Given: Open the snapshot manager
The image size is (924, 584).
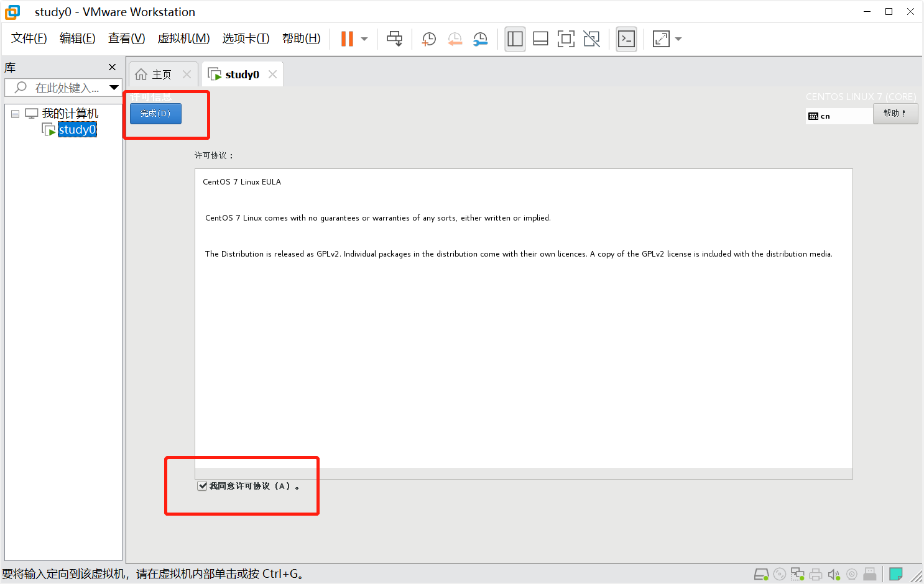Looking at the screenshot, I should (480, 39).
